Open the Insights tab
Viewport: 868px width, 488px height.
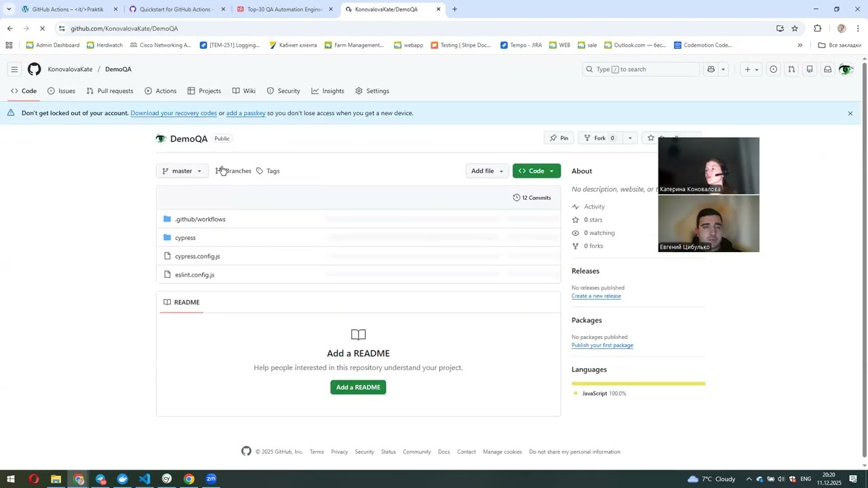(x=328, y=91)
